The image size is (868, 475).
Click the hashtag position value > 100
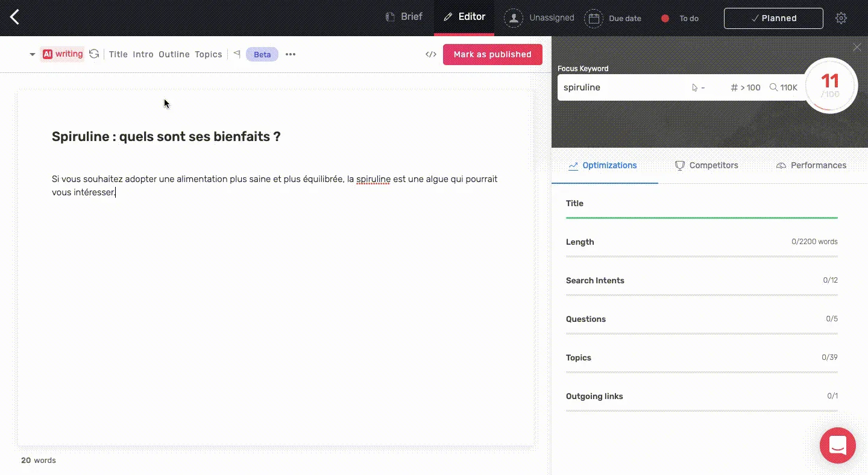click(x=745, y=87)
